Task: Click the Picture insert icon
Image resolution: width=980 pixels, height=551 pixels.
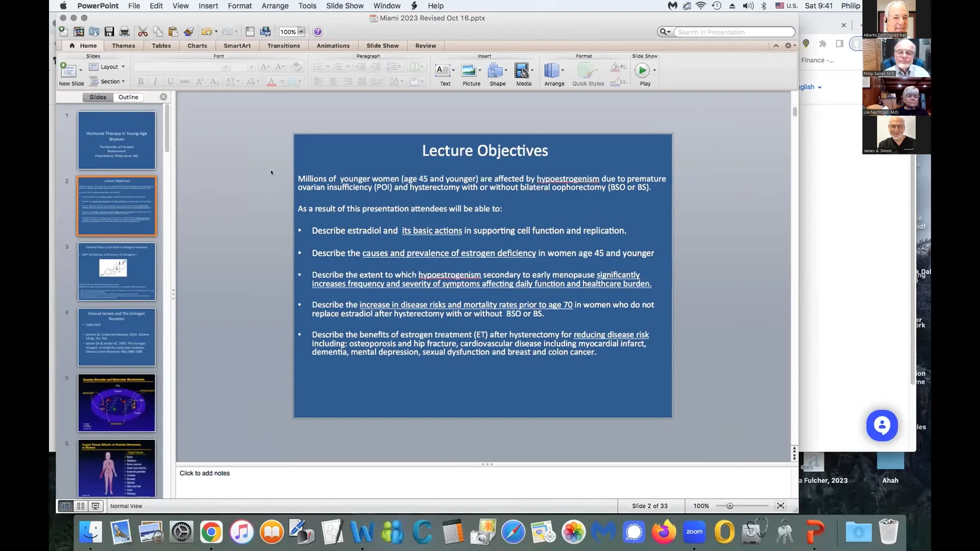Action: 469,70
